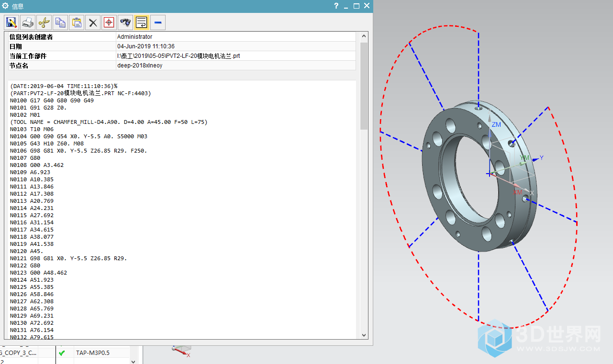The image size is (613, 364).
Task: Click the line N0108 G00 A3.462
Action: pos(36,165)
